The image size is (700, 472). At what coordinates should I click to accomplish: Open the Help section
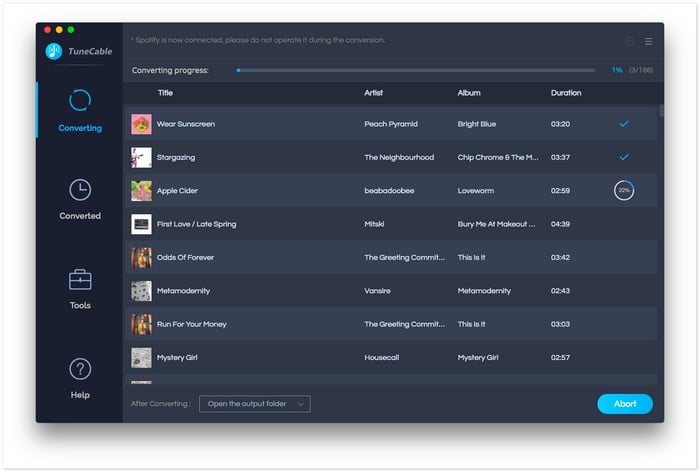point(80,378)
